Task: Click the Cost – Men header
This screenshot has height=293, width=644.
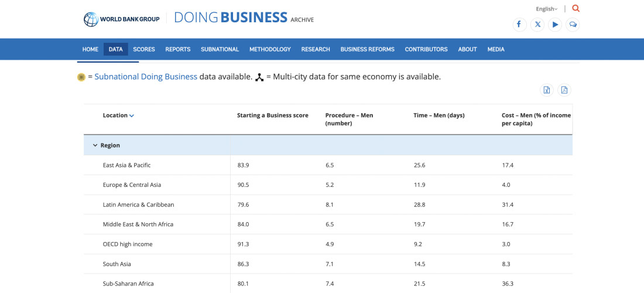Action: 536,119
